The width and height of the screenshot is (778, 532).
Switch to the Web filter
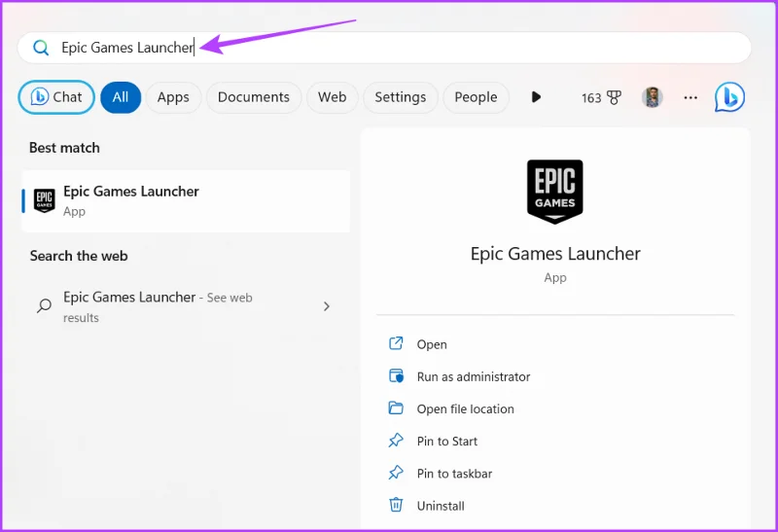(332, 97)
